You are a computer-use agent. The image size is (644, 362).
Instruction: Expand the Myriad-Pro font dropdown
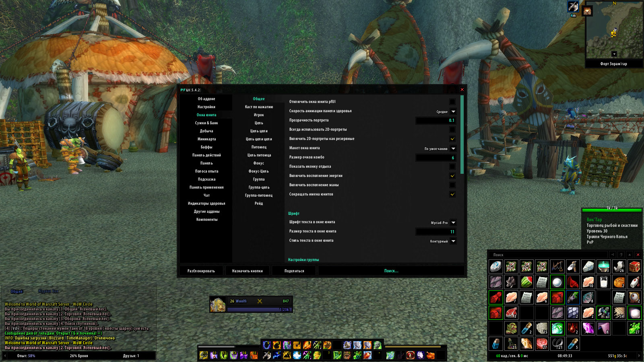point(453,223)
